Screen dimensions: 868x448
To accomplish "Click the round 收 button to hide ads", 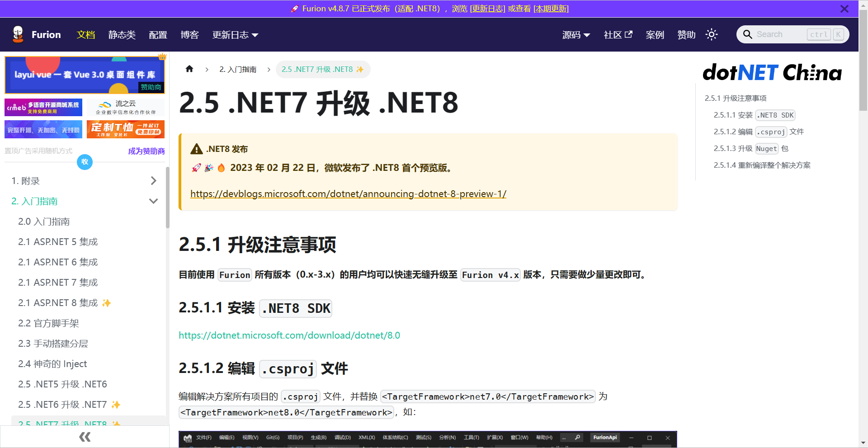I will coord(85,162).
